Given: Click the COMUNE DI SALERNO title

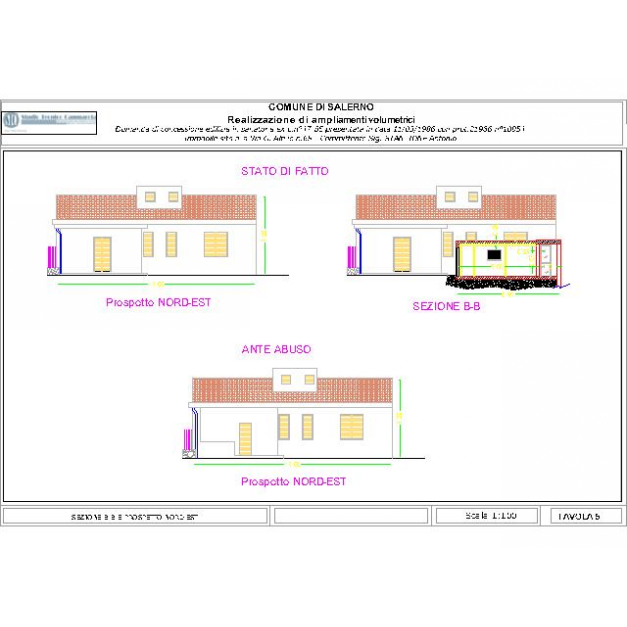Looking at the screenshot, I should (321, 107).
